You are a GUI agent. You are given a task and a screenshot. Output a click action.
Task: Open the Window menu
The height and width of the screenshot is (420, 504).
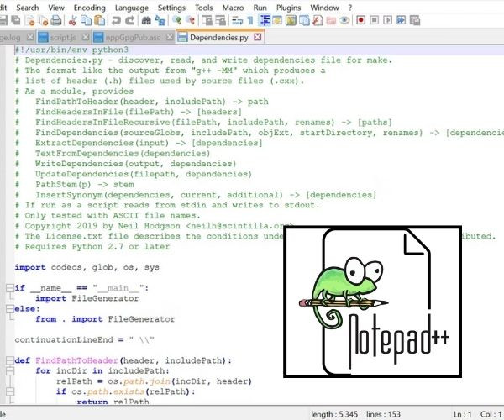pyautogui.click(x=324, y=8)
